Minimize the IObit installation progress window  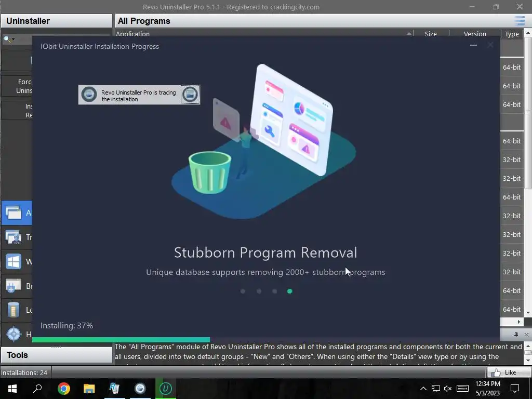point(473,45)
